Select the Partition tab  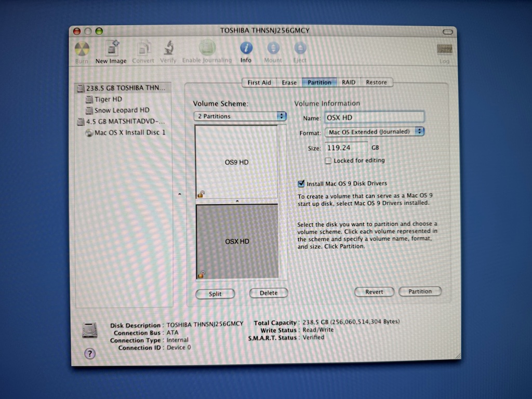click(x=320, y=83)
